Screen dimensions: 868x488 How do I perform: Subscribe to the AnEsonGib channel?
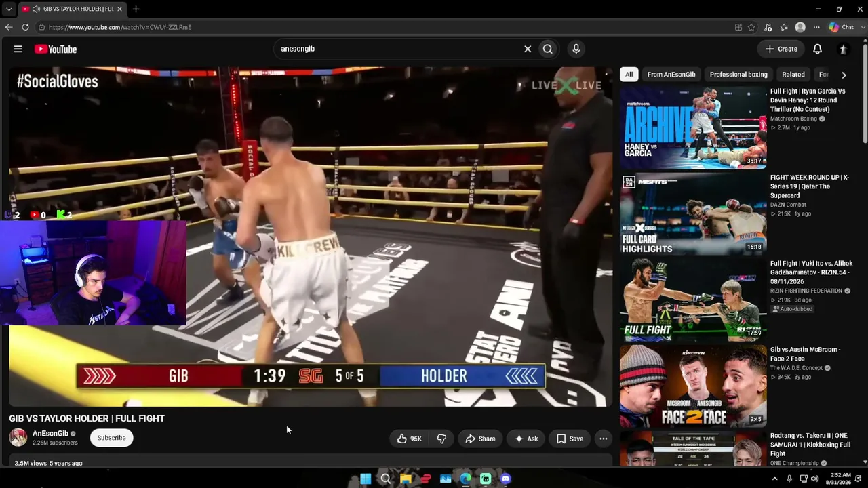(111, 438)
